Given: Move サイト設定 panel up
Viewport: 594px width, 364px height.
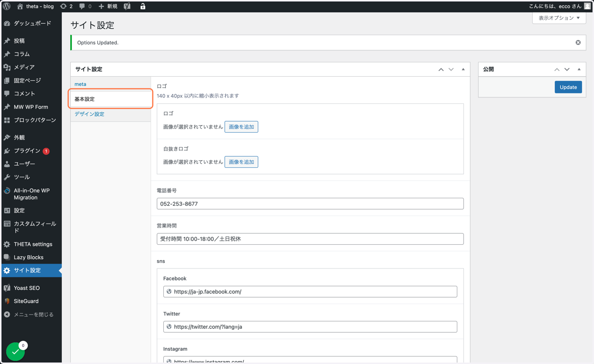Looking at the screenshot, I should point(441,69).
